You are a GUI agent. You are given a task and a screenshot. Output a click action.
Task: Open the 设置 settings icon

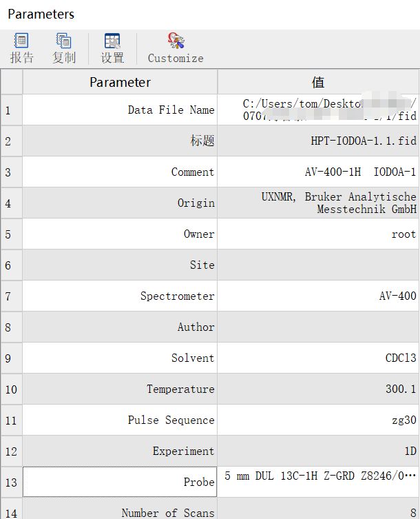(112, 48)
